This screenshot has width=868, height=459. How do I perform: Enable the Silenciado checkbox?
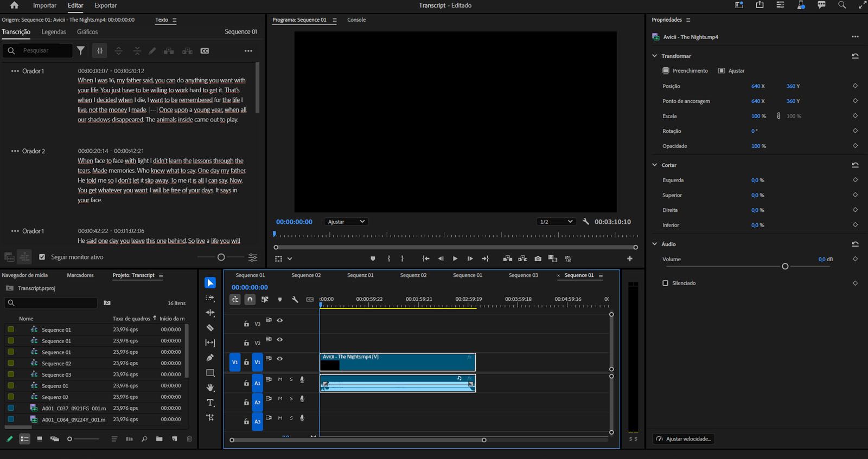(666, 283)
